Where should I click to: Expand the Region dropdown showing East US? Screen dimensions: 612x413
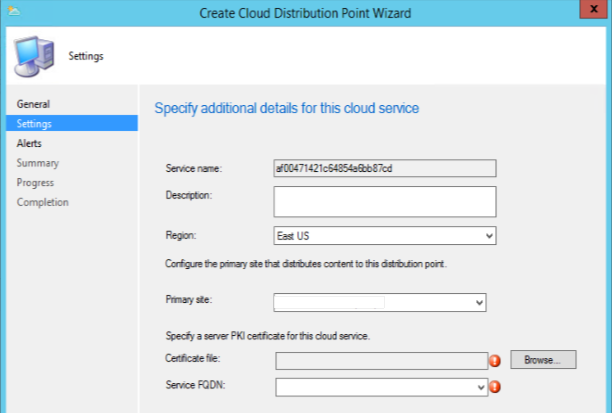(x=488, y=236)
